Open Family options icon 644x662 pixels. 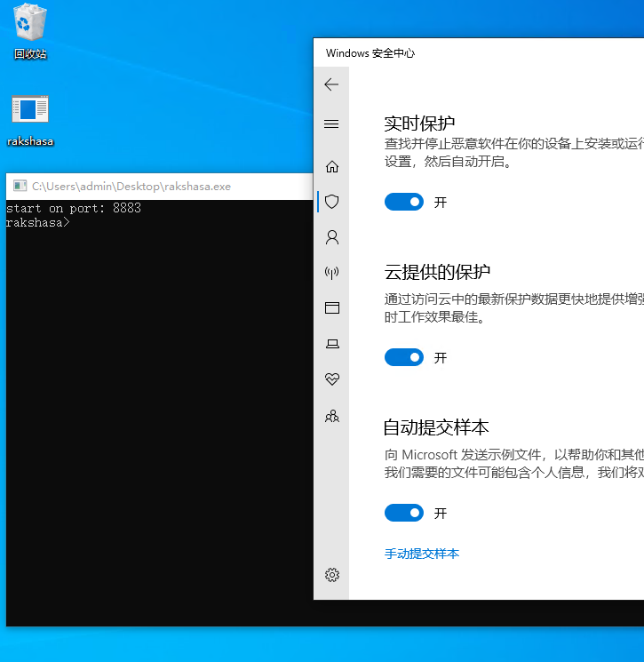pos(332,416)
